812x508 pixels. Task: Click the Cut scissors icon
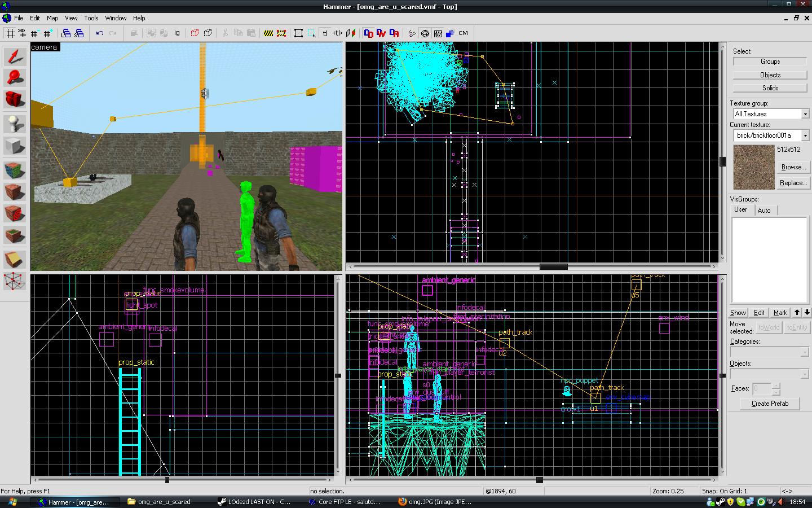click(x=225, y=33)
